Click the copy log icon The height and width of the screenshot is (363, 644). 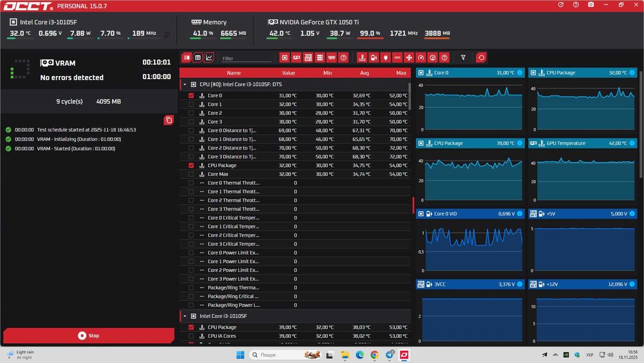[x=168, y=120]
